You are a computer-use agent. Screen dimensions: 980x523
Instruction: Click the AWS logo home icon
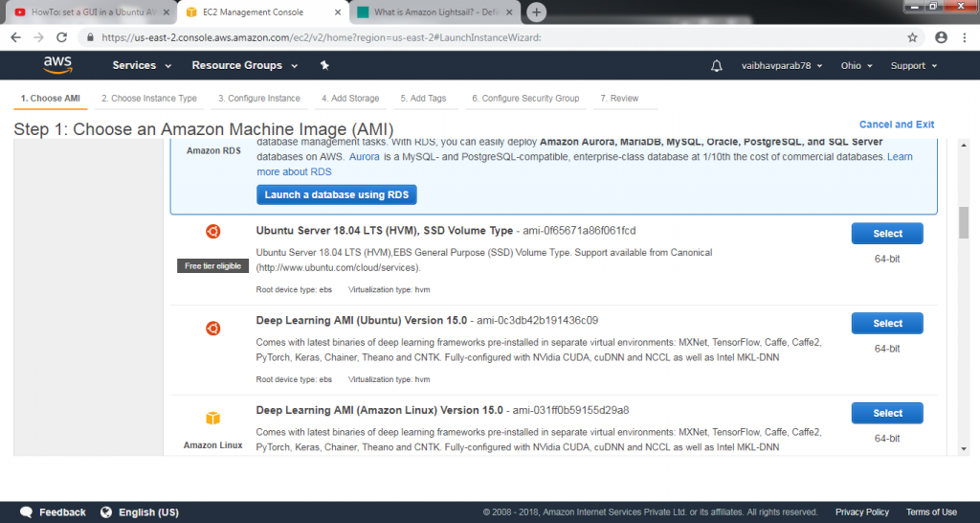(x=58, y=65)
